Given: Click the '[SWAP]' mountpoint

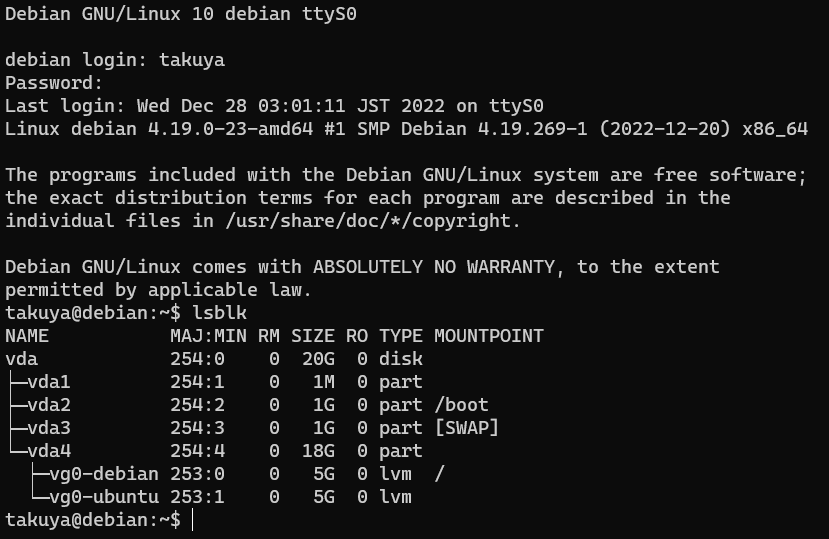Looking at the screenshot, I should pyautogui.click(x=466, y=428).
